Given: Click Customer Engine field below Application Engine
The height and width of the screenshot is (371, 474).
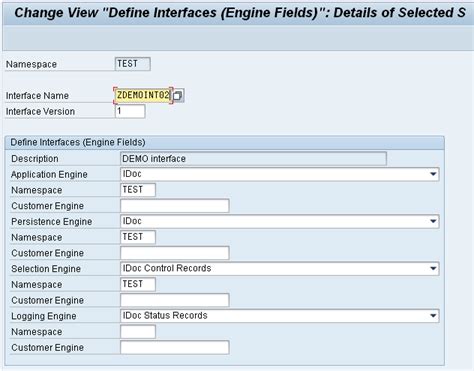Looking at the screenshot, I should 175,206.
